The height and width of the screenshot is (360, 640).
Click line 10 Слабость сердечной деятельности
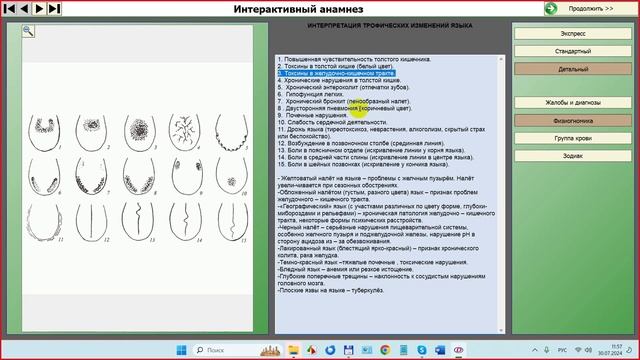coord(332,122)
